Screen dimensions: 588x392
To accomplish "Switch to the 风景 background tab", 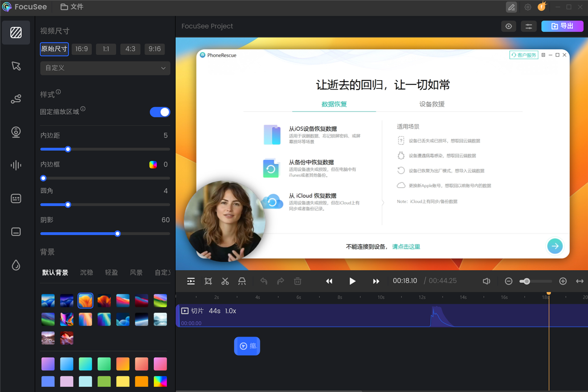I will 136,273.
